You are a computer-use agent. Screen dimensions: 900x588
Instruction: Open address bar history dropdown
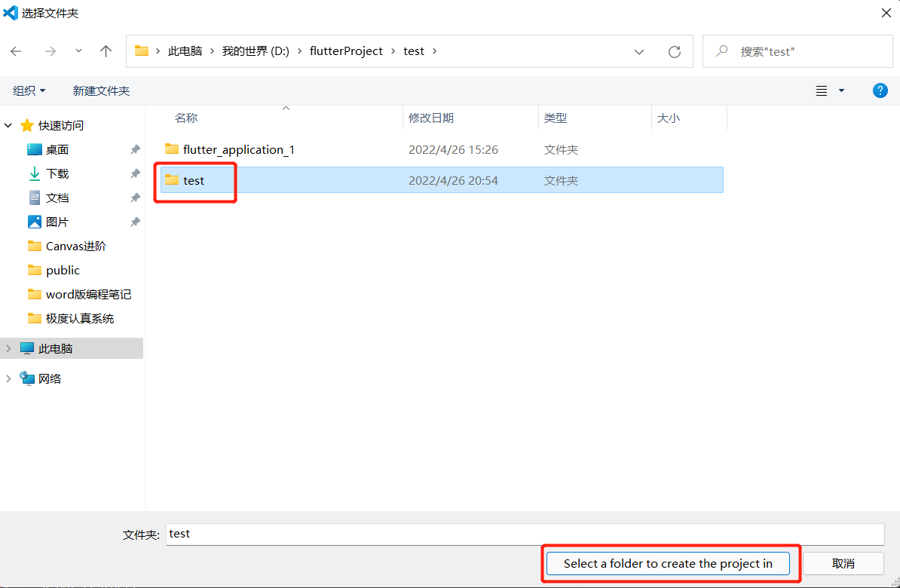pos(639,52)
